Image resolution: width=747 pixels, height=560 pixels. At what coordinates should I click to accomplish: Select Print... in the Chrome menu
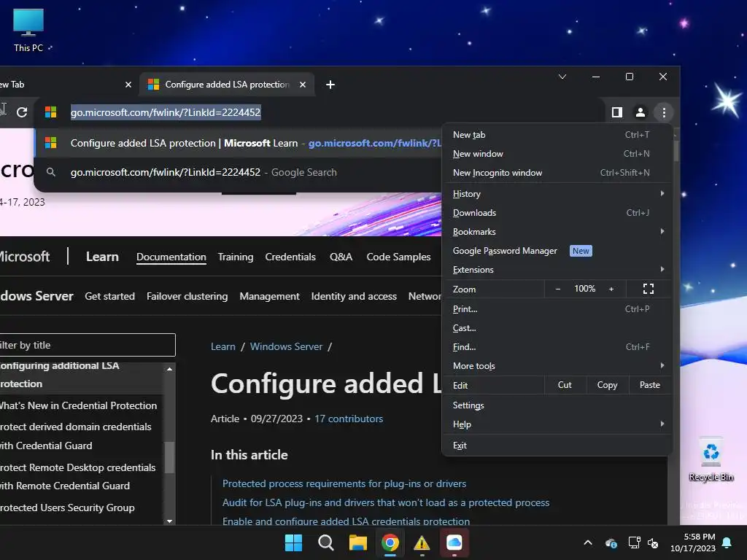pos(557,309)
